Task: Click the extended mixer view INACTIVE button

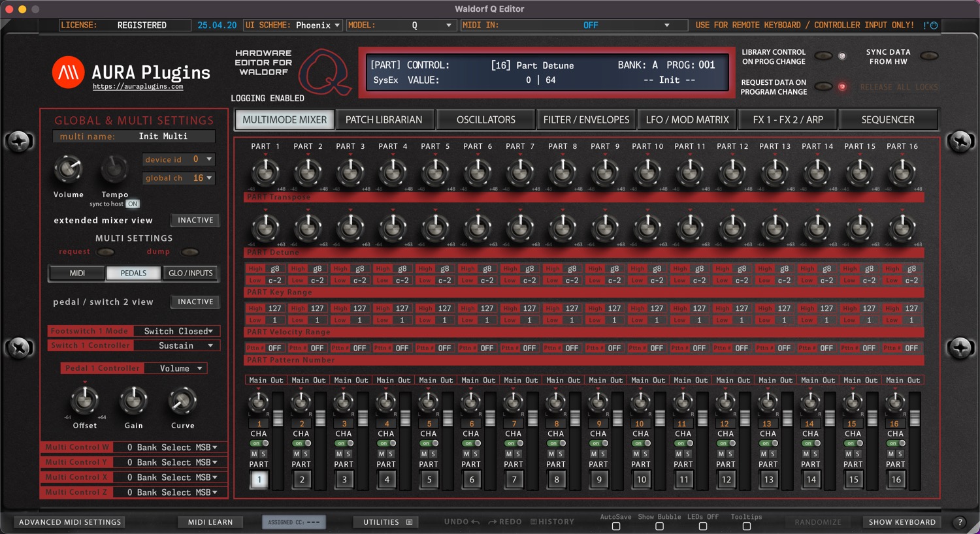Action: 195,221
